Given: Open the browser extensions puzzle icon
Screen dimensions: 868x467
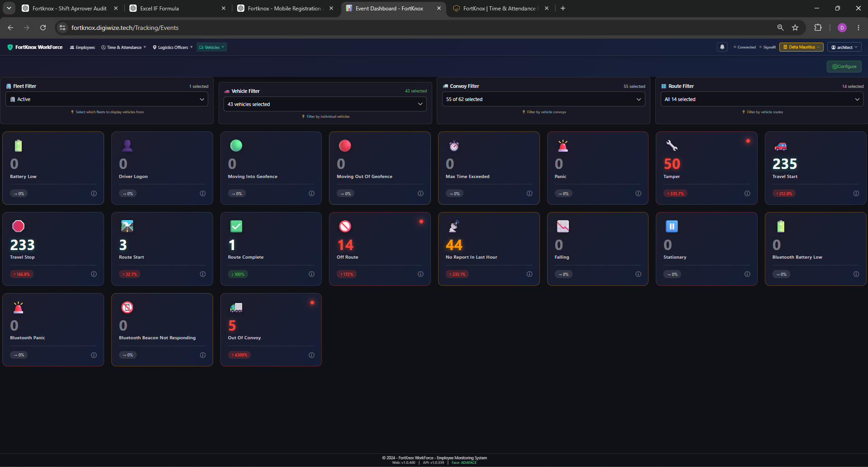Looking at the screenshot, I should click(x=818, y=28).
